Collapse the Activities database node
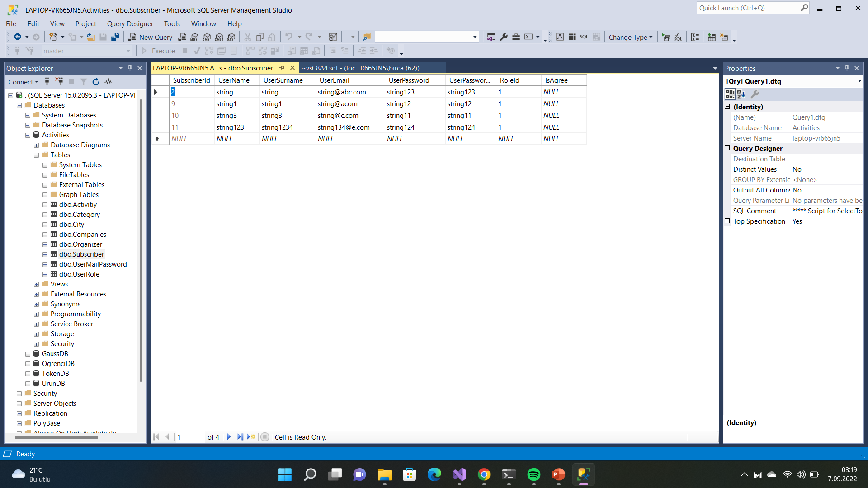Screen dimensions: 868x488 pos(28,135)
